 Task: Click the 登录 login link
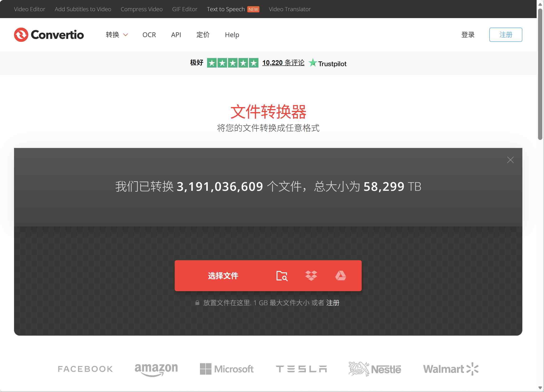coord(468,35)
